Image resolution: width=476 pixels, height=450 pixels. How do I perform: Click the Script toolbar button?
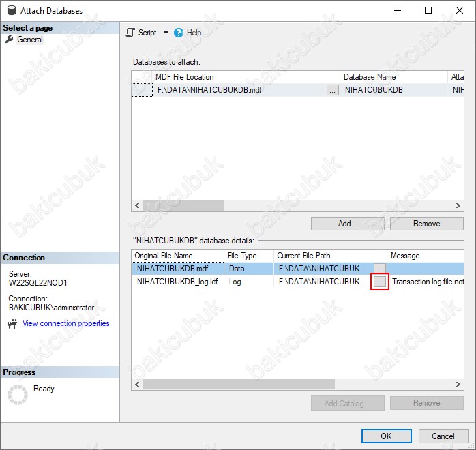pyautogui.click(x=141, y=33)
